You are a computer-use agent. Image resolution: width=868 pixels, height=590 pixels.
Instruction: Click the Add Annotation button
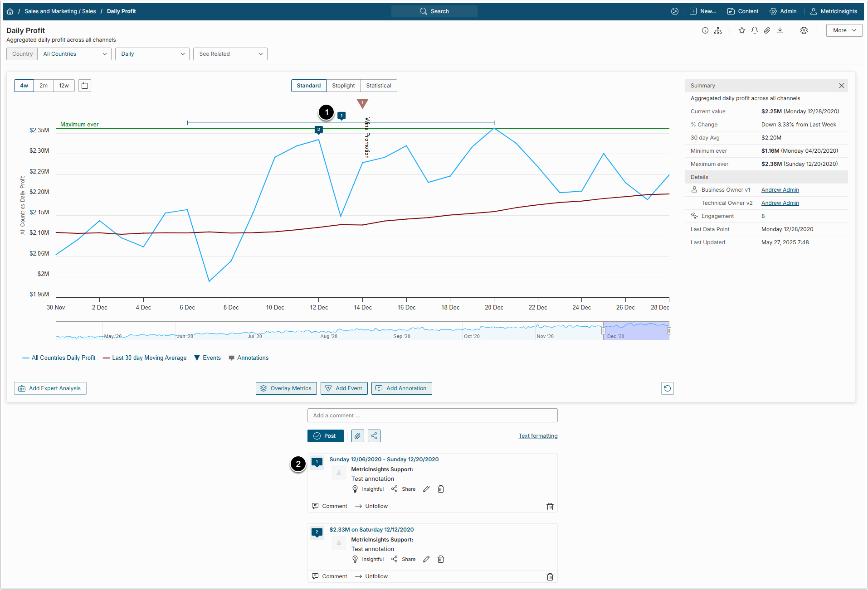[401, 388]
